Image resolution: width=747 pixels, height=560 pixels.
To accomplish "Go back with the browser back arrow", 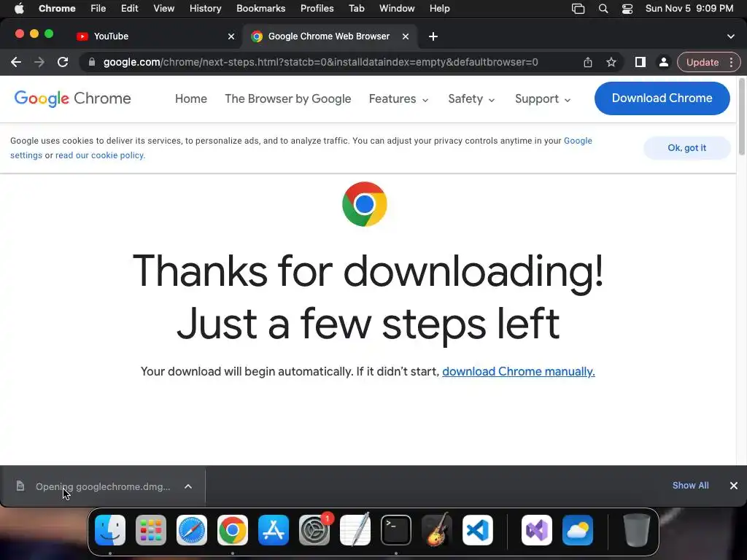I will [16, 62].
